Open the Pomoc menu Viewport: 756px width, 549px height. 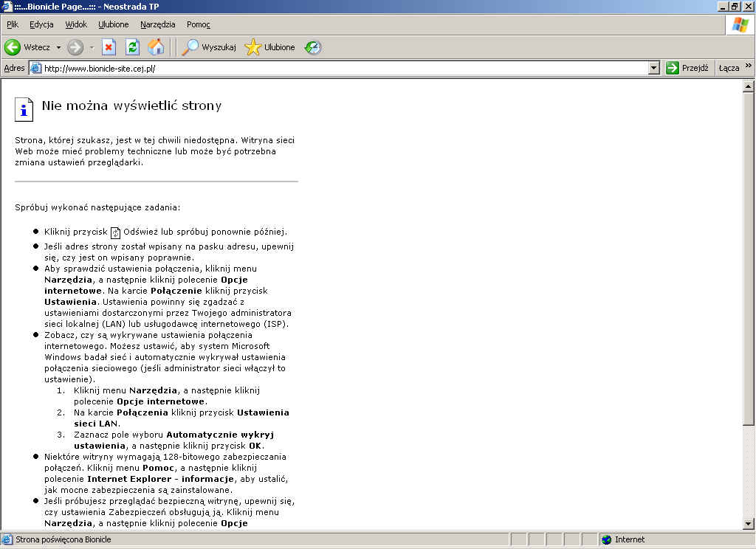click(198, 24)
